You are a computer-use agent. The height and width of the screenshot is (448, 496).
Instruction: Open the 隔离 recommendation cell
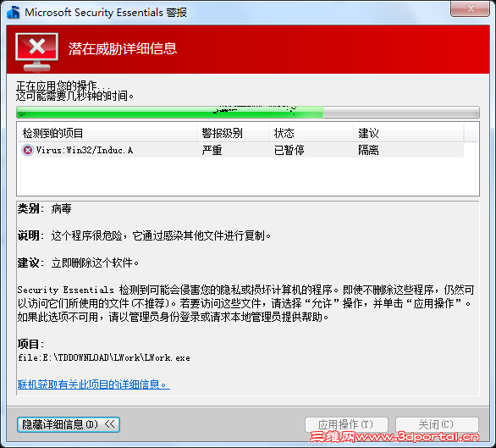click(368, 150)
